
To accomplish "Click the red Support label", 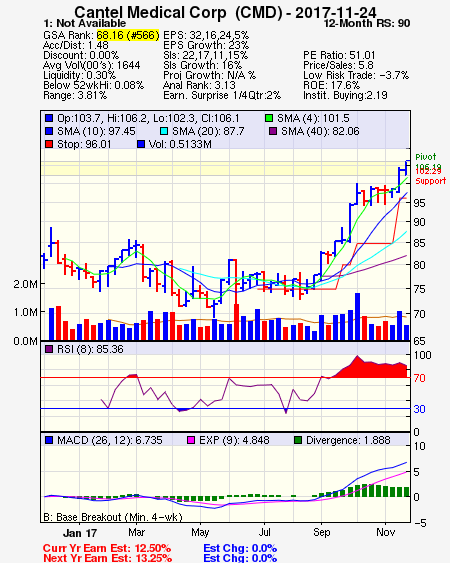I will click(x=431, y=181).
